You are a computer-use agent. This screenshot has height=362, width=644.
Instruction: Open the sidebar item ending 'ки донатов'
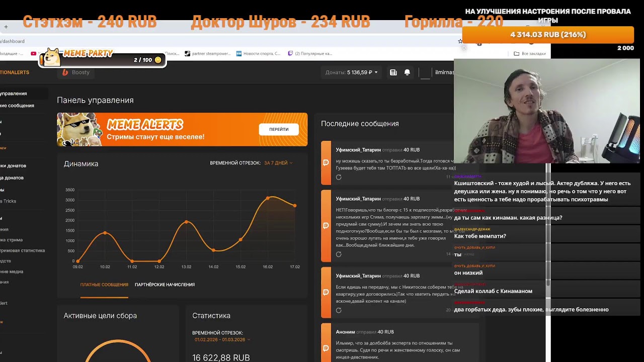(x=13, y=165)
